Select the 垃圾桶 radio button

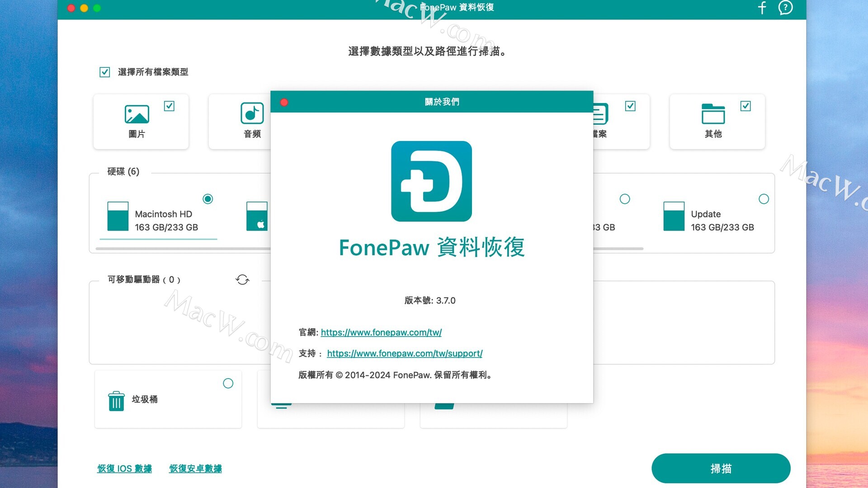228,383
